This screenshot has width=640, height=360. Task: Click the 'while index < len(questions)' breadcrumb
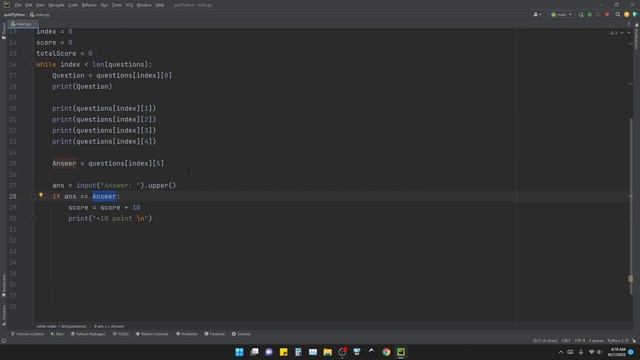pyautogui.click(x=61, y=326)
